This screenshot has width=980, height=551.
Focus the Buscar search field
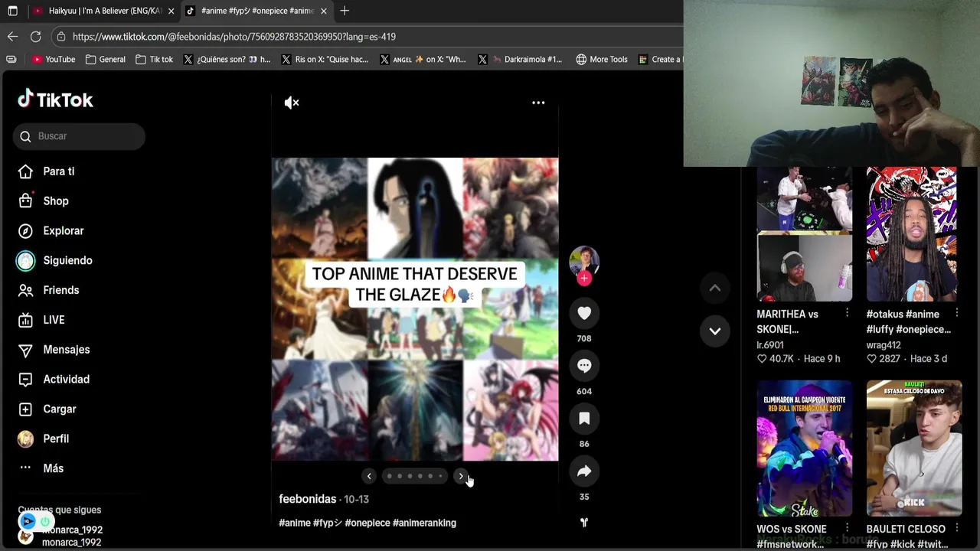[x=79, y=136]
